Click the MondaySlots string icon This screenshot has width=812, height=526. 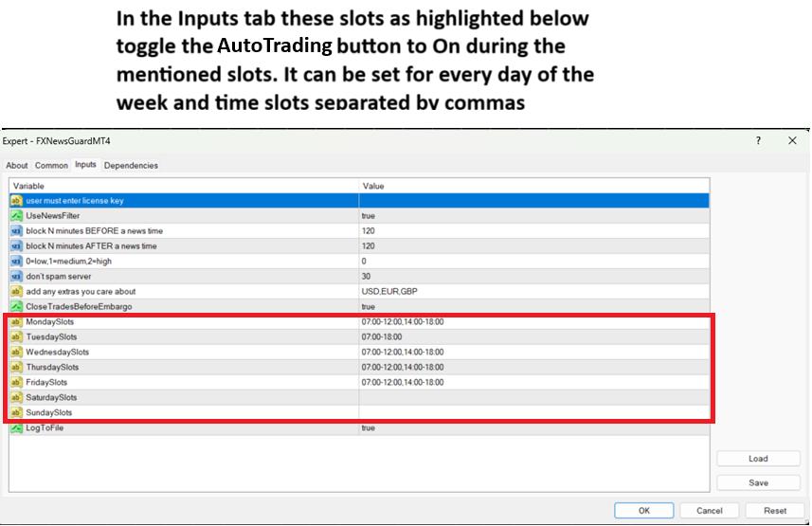[16, 322]
